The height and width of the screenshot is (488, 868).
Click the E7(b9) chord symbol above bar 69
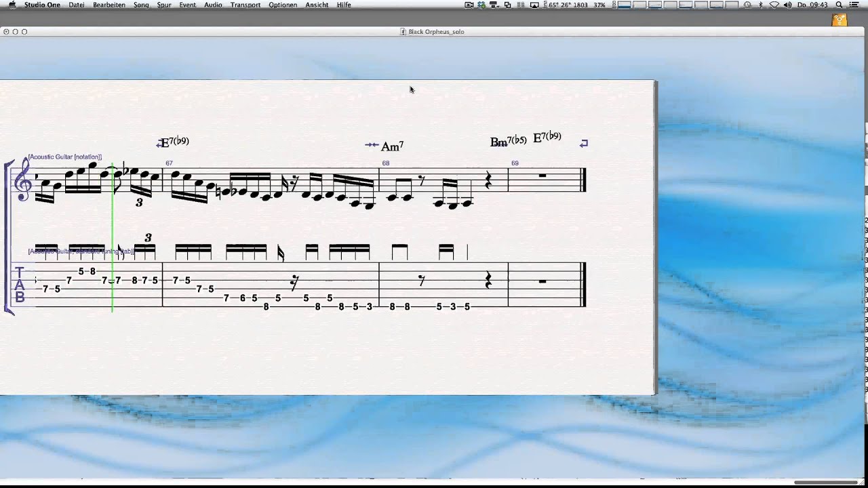[547, 137]
